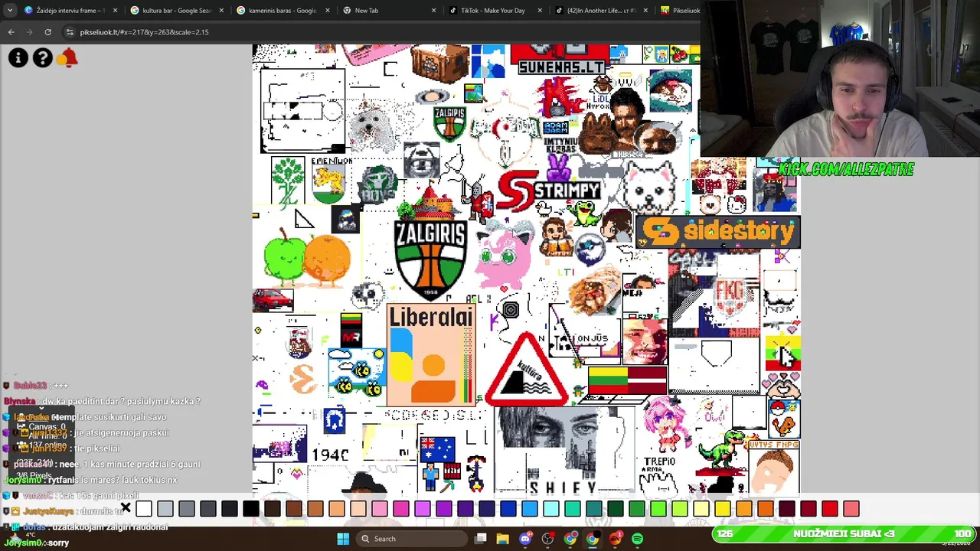Viewport: 980px width, 551px height.
Task: Open File Explorer from the taskbar
Action: (x=503, y=539)
